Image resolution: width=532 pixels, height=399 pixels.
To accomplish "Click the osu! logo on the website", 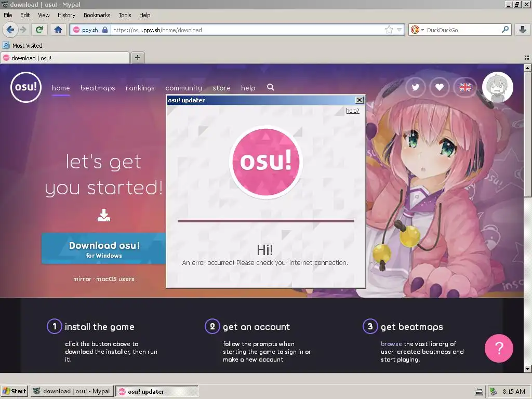I will click(26, 87).
